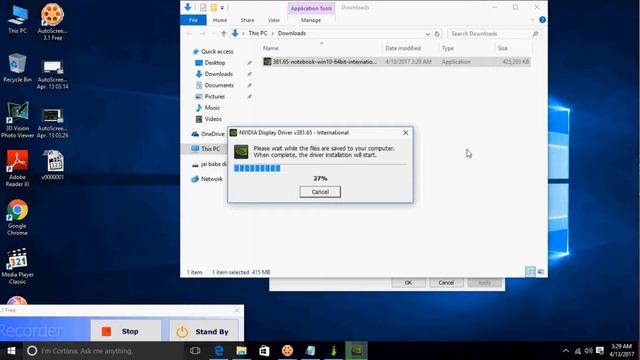Expand the Explorer ribbon chevron
The image size is (640, 360).
click(532, 20)
